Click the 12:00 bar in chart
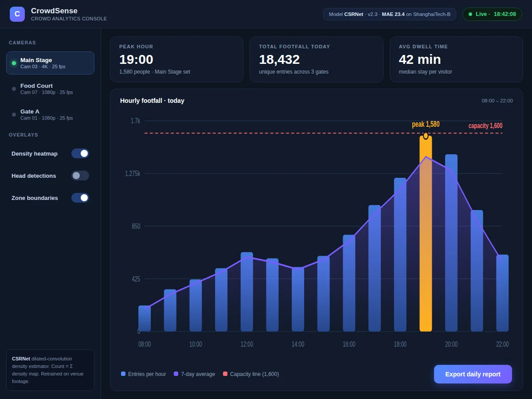The height and width of the screenshot is (399, 532). [247, 292]
